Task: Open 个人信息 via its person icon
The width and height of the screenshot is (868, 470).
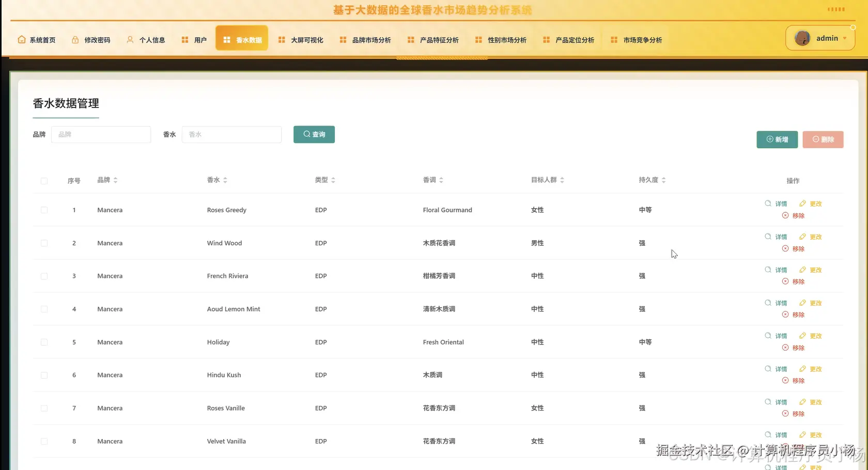Action: tap(129, 39)
